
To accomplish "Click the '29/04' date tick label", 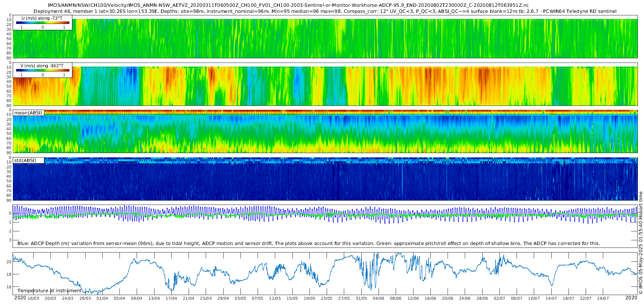I will (x=223, y=298).
